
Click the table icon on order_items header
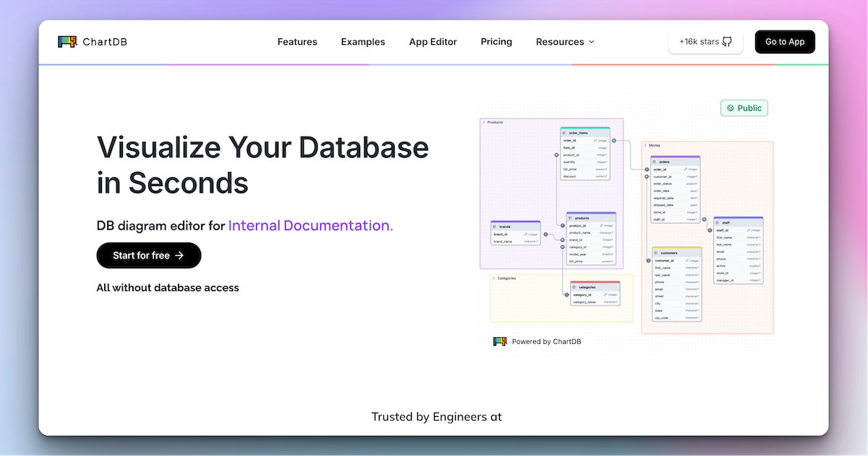pos(564,132)
